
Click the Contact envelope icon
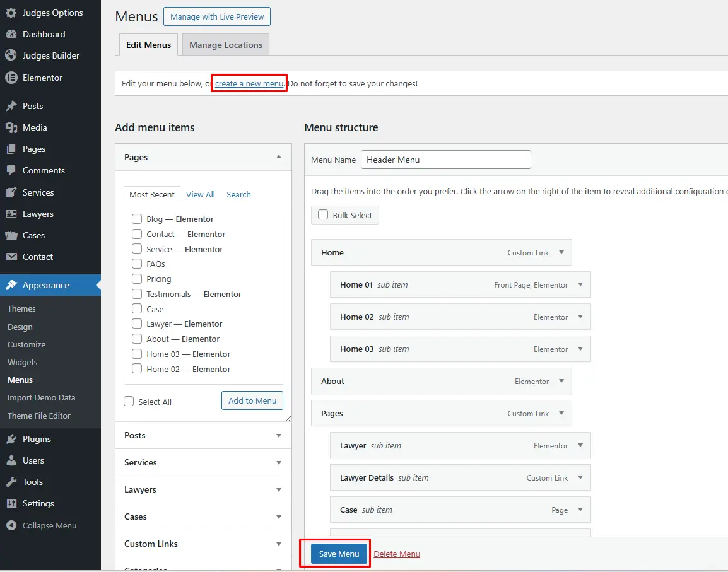pyautogui.click(x=11, y=257)
